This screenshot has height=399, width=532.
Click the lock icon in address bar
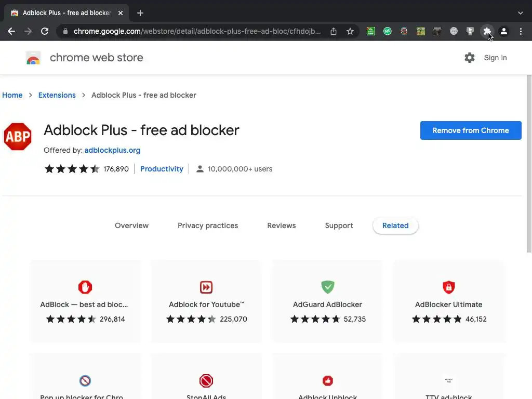click(x=65, y=31)
